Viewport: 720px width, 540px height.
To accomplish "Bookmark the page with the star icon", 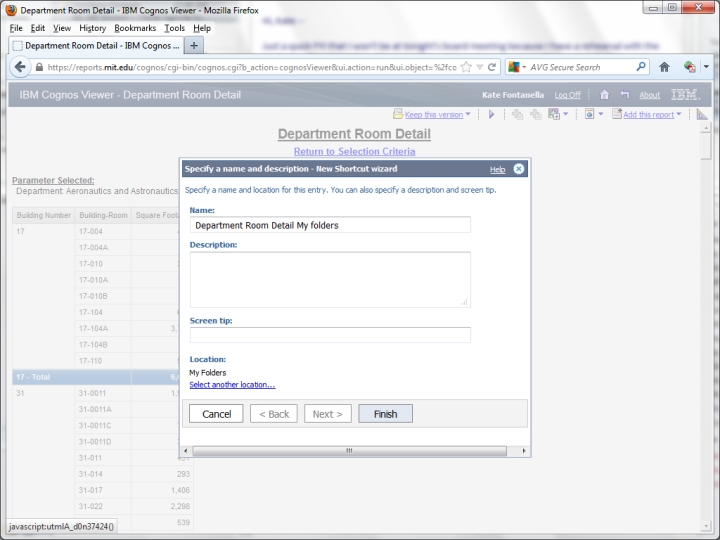I will tap(466, 67).
